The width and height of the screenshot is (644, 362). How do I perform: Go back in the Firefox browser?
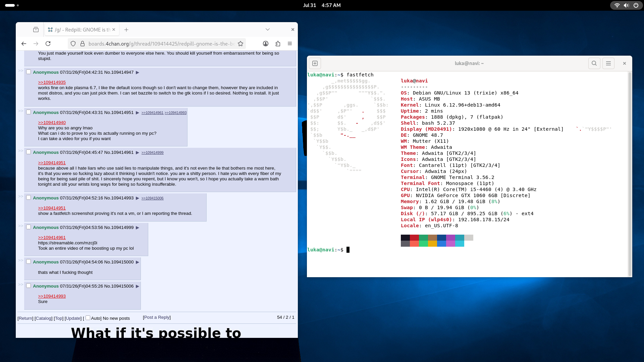(x=24, y=44)
